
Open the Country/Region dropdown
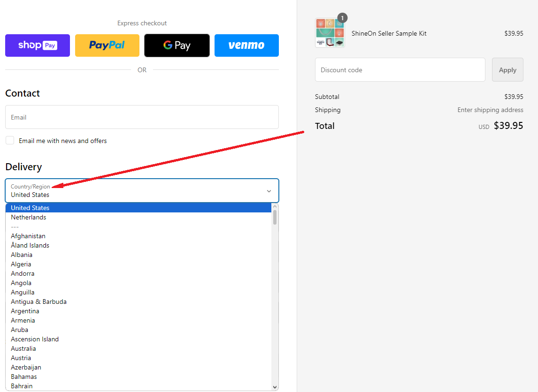[x=142, y=190]
